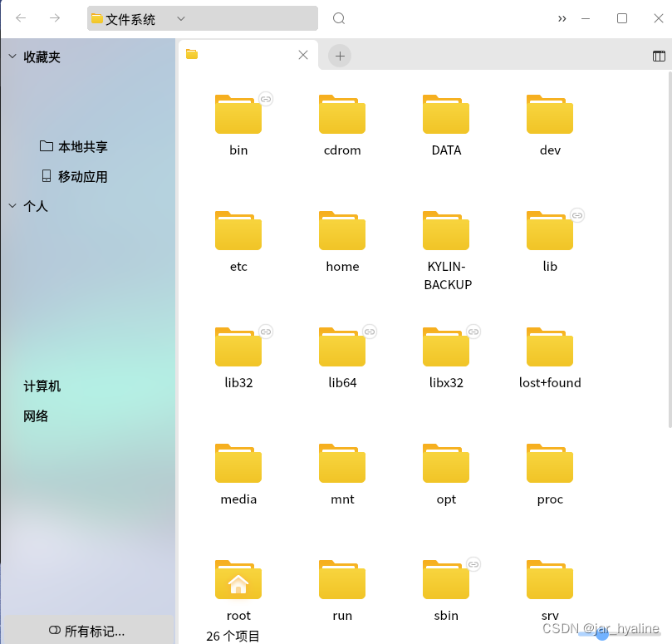672x644 pixels.
Task: Select the lost+found folder
Action: 549,347
